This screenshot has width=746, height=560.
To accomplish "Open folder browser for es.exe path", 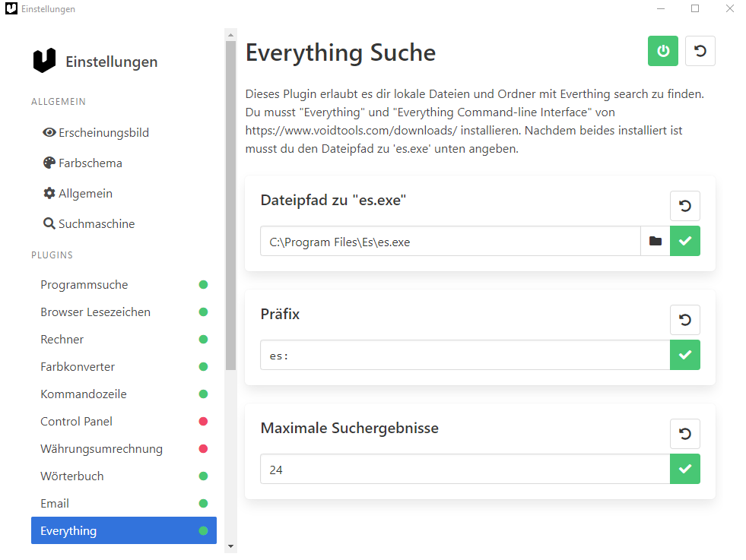I will tap(656, 241).
